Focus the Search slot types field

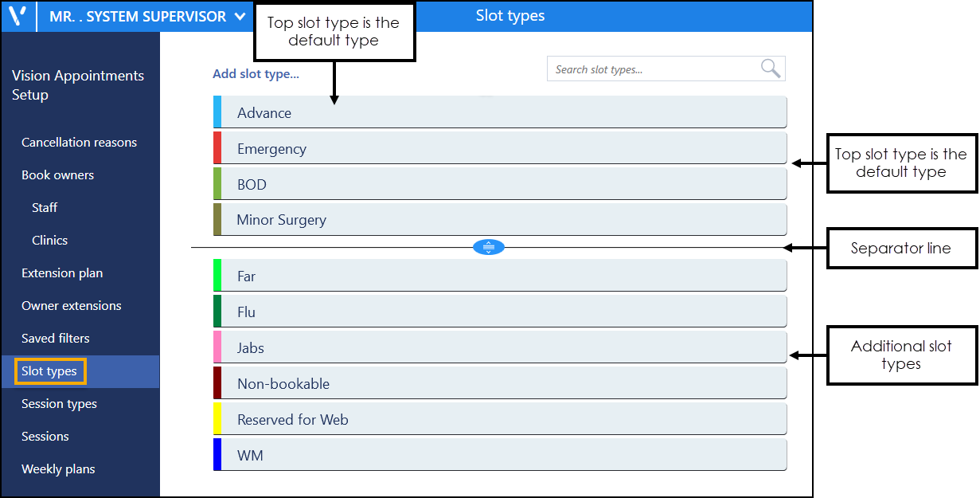tap(653, 69)
